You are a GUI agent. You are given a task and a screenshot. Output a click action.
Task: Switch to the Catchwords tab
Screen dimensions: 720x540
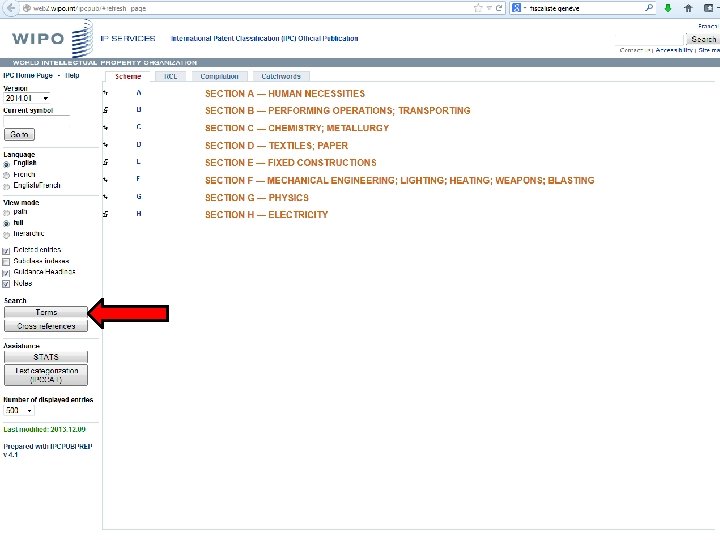point(281,76)
